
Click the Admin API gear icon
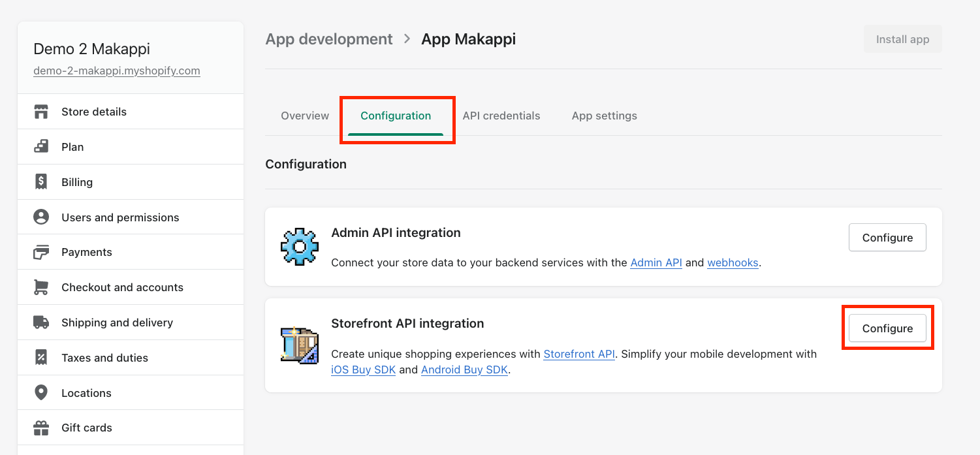click(300, 247)
